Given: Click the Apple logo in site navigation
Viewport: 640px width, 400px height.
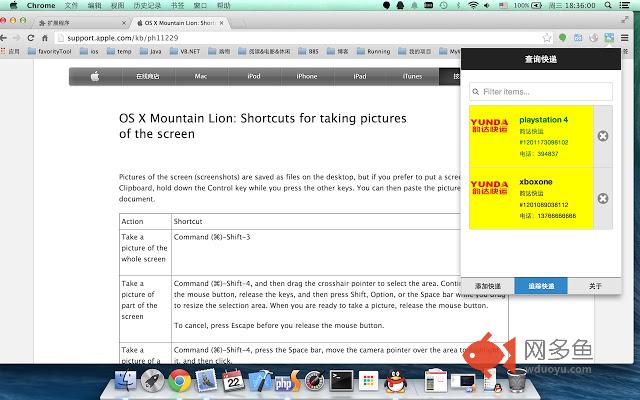Looking at the screenshot, I should click(95, 76).
